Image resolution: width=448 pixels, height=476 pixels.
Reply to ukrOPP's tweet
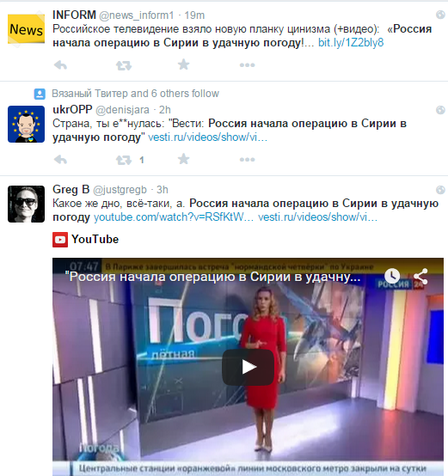pyautogui.click(x=60, y=159)
